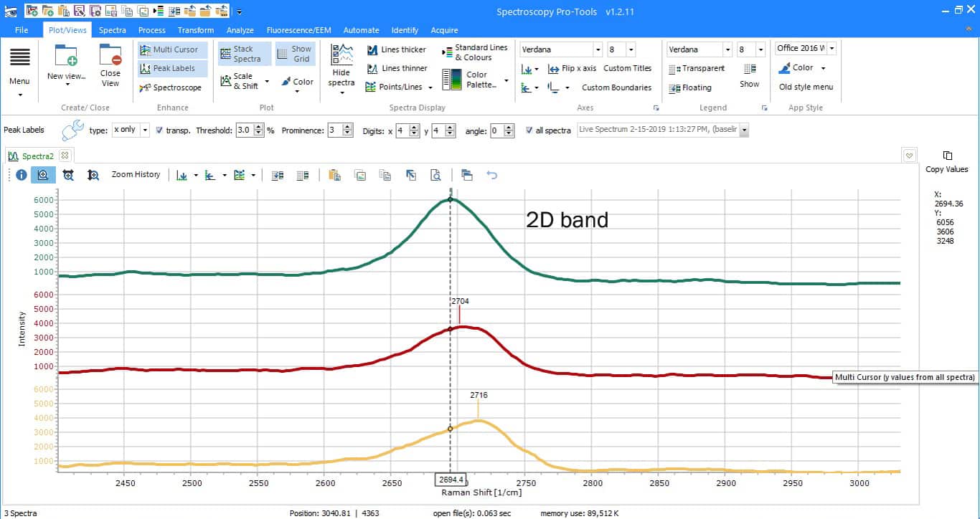
Task: Toggle the Multi Cursor button
Action: click(173, 50)
